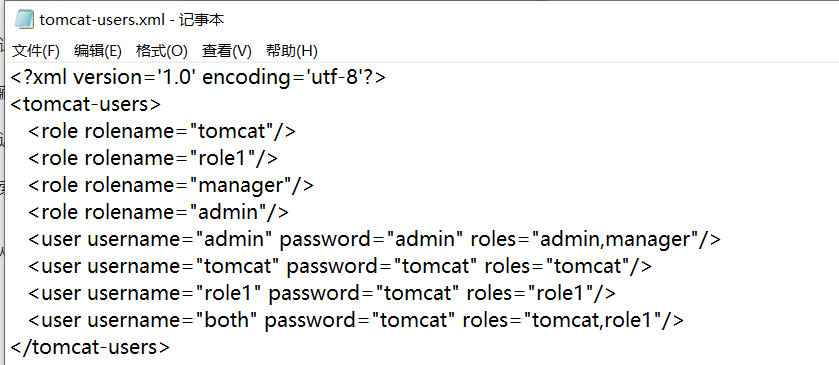Place cursor in the xml version declaration line
Image resolution: width=839 pixels, height=365 pixels.
(x=198, y=78)
